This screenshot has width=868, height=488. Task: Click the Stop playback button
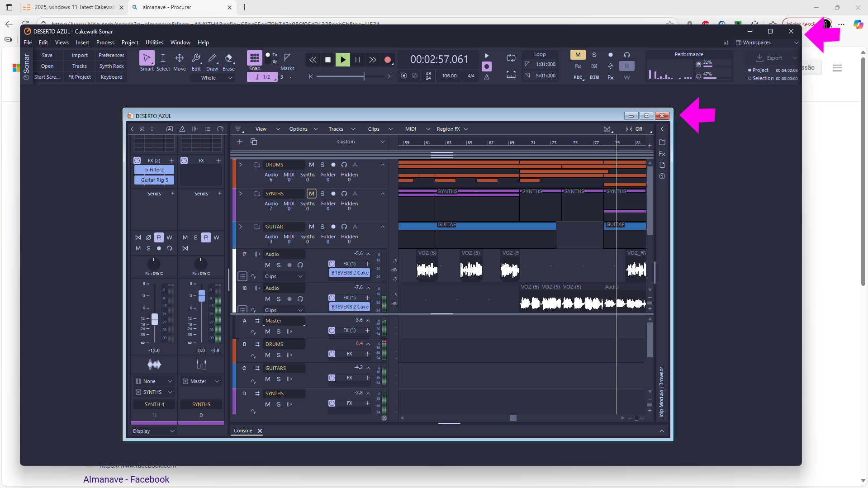point(328,60)
